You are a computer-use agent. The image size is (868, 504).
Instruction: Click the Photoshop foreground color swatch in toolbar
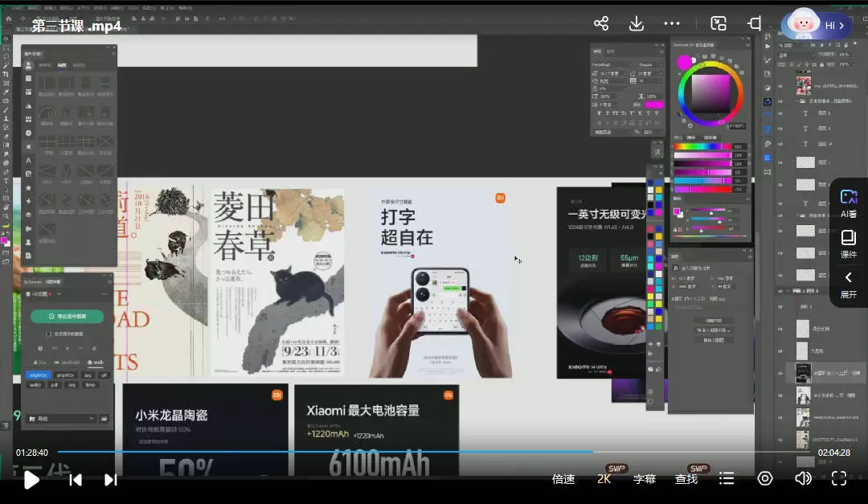tap(4, 240)
